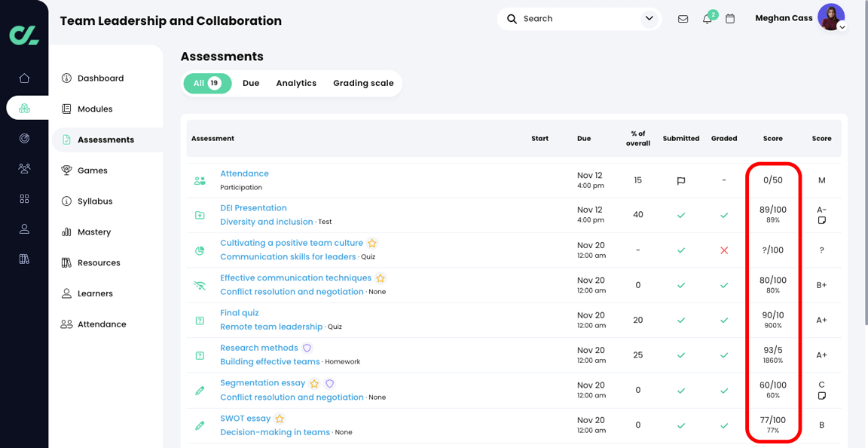Click the Home icon in the dark sidebar
868x448 pixels.
click(24, 77)
